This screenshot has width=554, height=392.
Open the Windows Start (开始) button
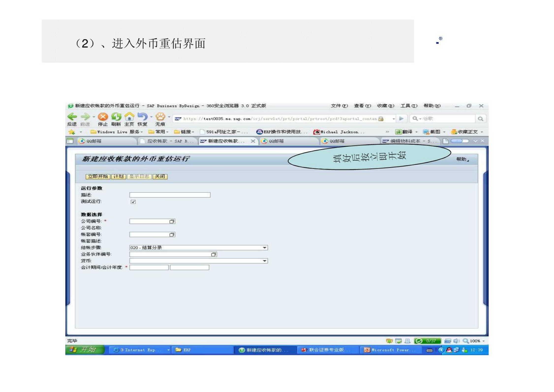coord(85,350)
